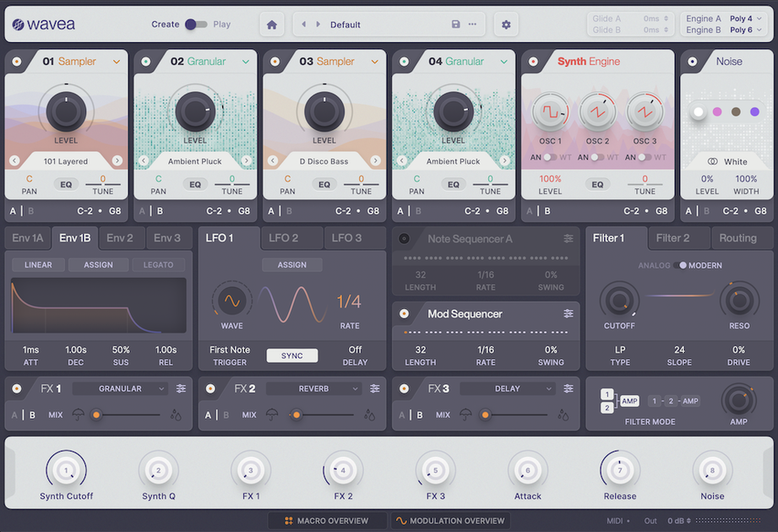The image size is (778, 532).
Task: Select the pink noise color dot
Action: 717,111
